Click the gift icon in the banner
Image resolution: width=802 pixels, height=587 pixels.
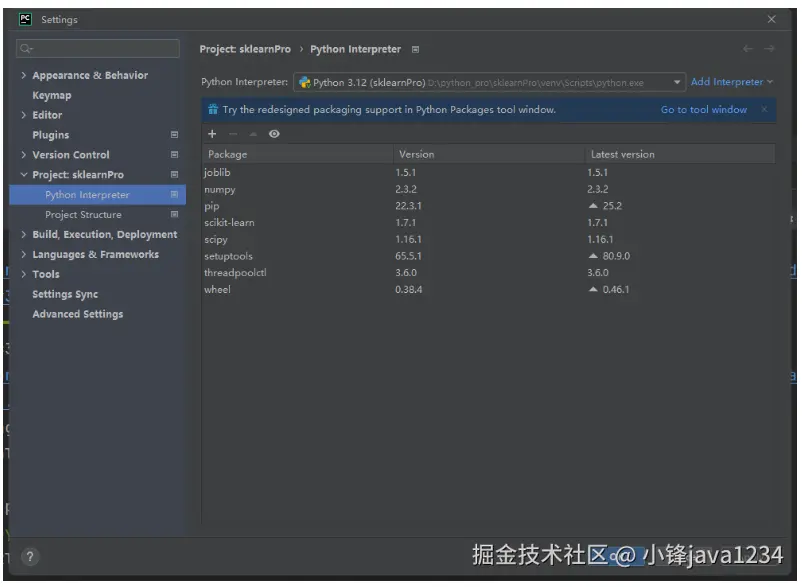[x=213, y=109]
